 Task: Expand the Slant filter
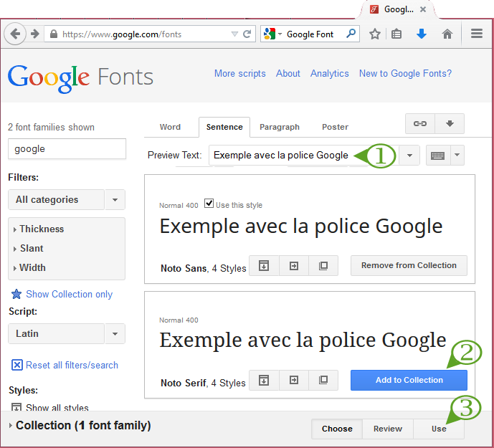coord(28,248)
